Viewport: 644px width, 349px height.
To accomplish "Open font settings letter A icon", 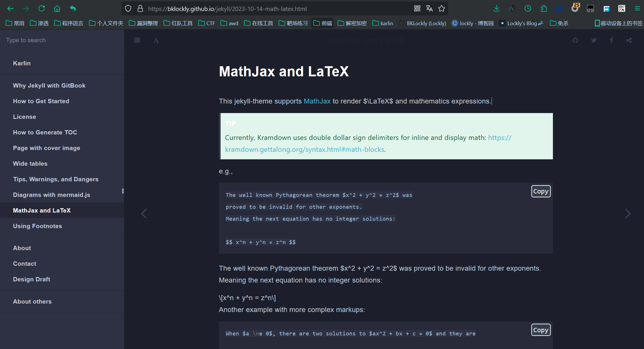I will 156,40.
